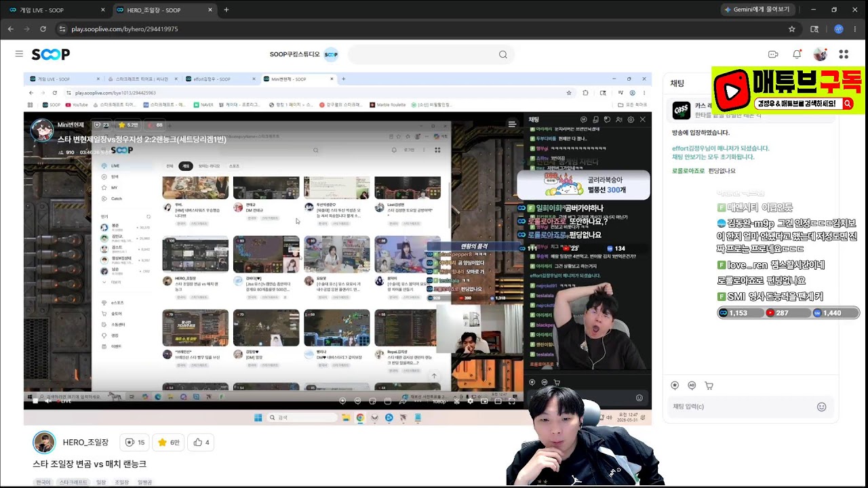Open the shopping cart icon below chat
The height and width of the screenshot is (488, 868).
(x=709, y=386)
